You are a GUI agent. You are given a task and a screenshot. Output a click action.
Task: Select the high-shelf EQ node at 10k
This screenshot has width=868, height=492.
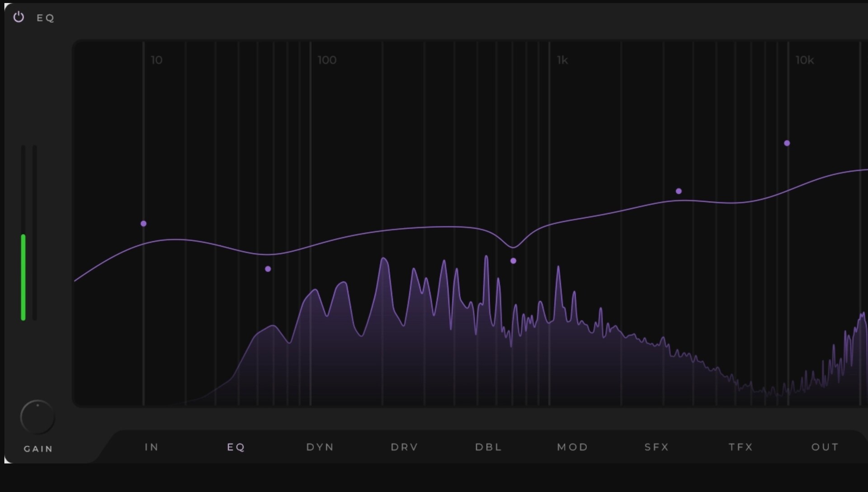pyautogui.click(x=787, y=143)
